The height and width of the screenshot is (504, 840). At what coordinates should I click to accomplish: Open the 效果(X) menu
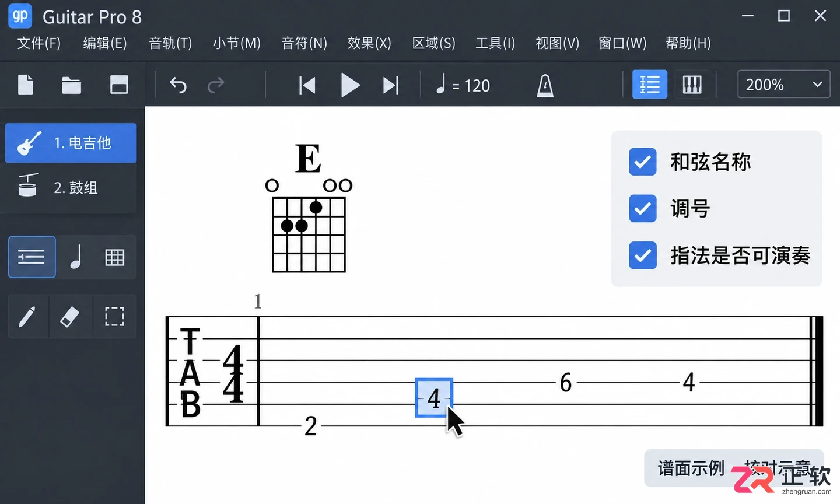point(369,43)
